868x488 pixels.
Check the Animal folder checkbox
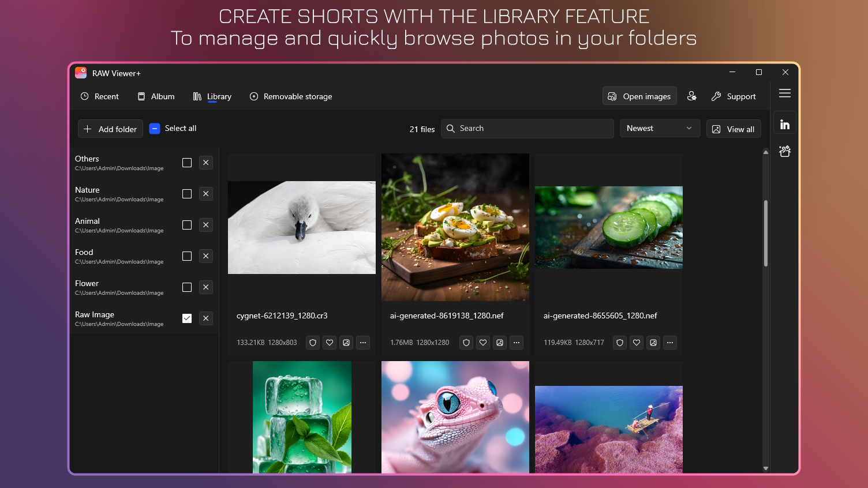click(187, 225)
